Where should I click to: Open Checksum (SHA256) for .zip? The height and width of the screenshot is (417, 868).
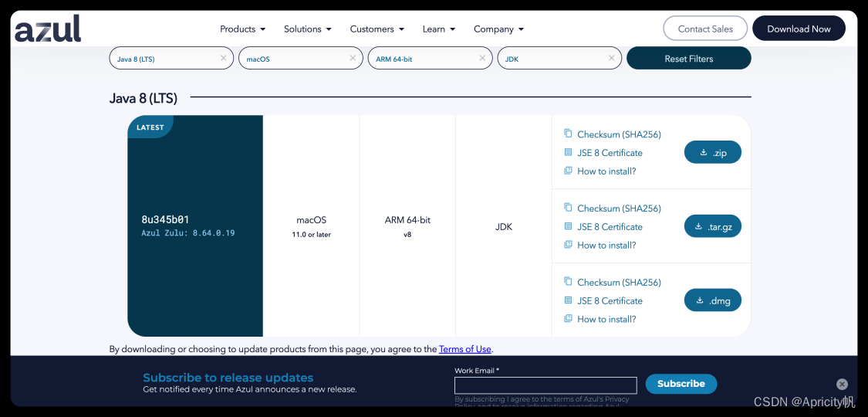619,134
